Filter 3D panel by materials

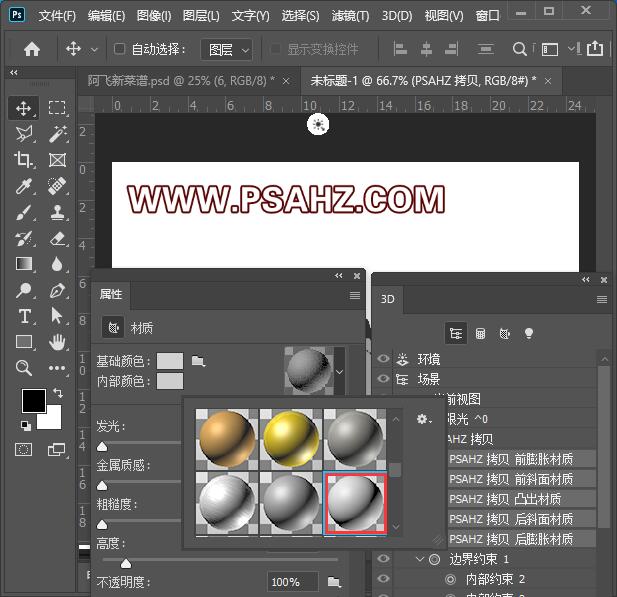(505, 334)
